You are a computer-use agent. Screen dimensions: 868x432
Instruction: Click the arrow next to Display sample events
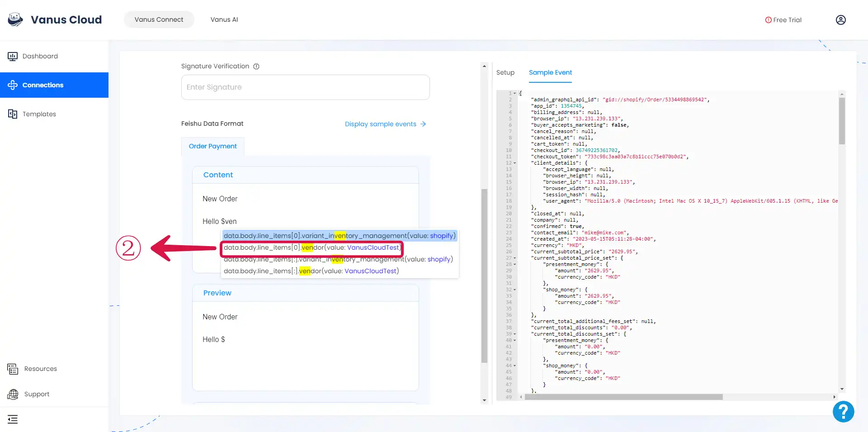click(423, 124)
